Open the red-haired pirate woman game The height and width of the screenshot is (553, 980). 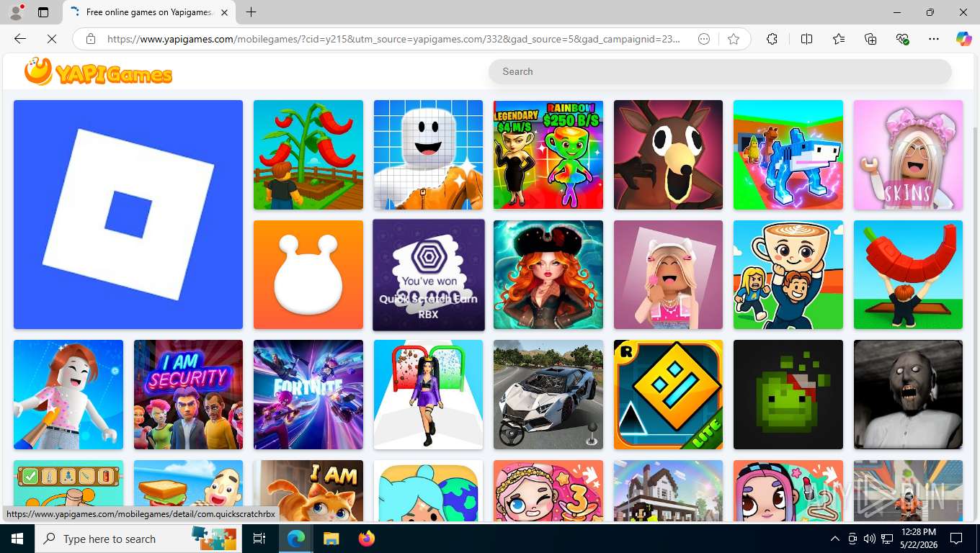[548, 275]
